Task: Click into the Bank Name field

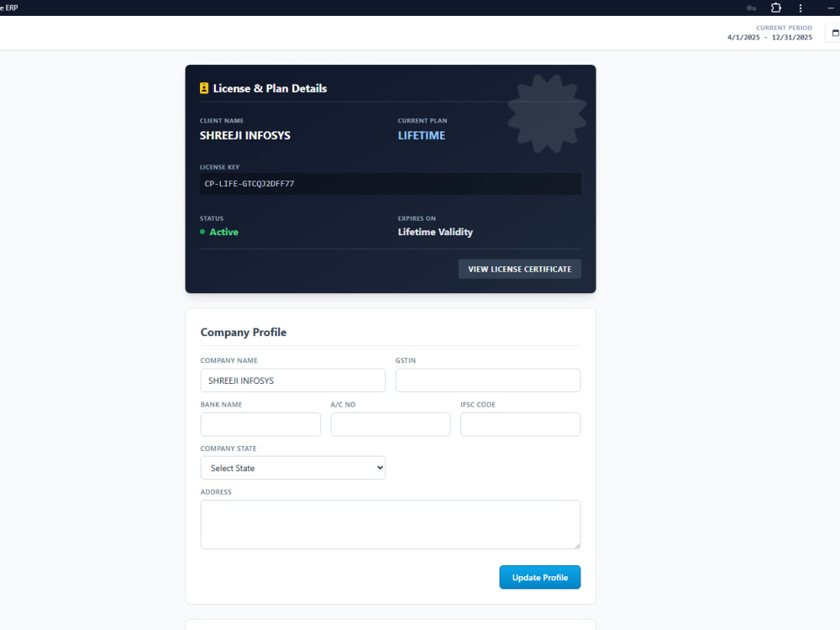Action: coord(260,424)
